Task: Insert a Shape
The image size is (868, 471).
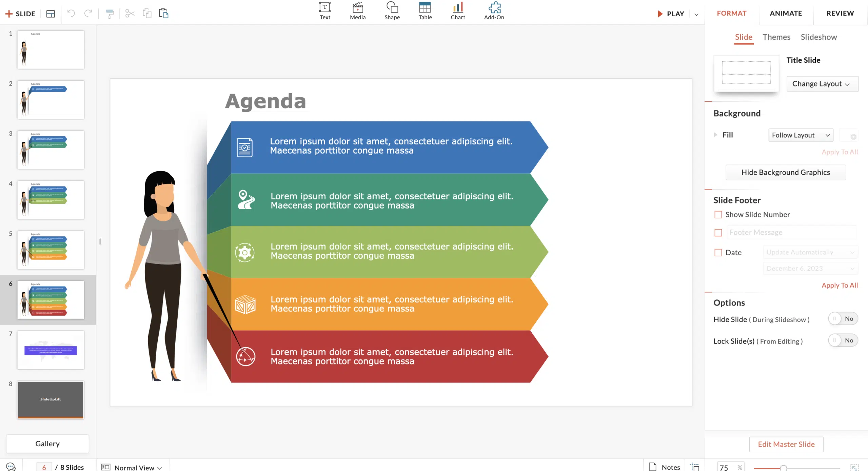Action: click(392, 11)
